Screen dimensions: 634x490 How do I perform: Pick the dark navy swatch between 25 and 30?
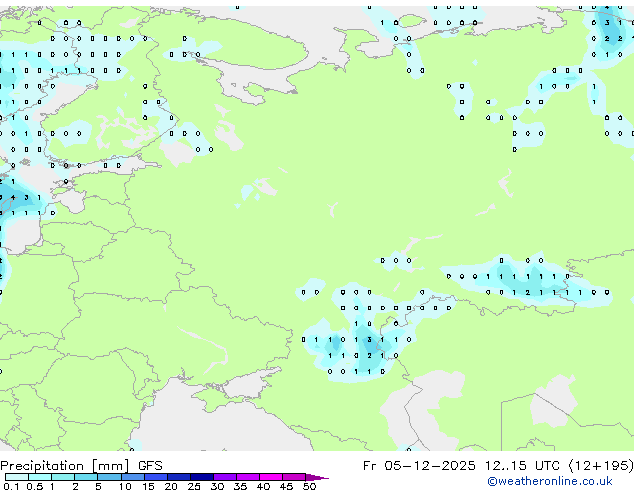(x=202, y=477)
